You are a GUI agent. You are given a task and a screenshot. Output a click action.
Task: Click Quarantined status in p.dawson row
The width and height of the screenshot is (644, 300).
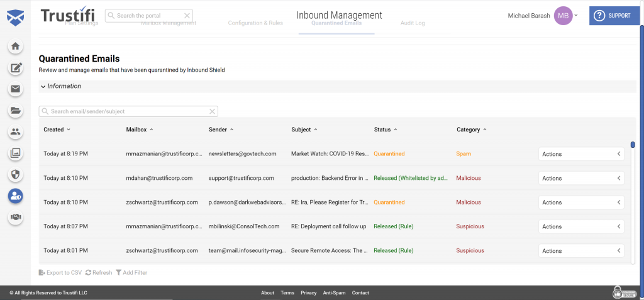point(389,202)
